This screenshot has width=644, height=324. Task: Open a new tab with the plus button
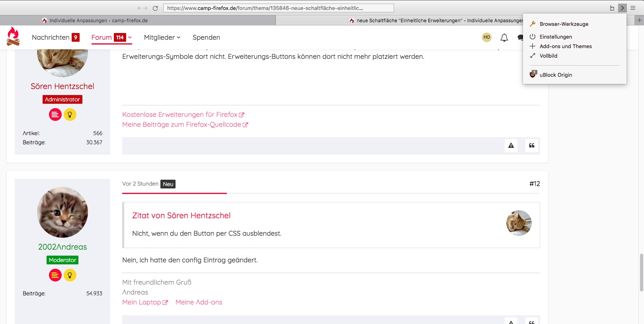coord(639,20)
